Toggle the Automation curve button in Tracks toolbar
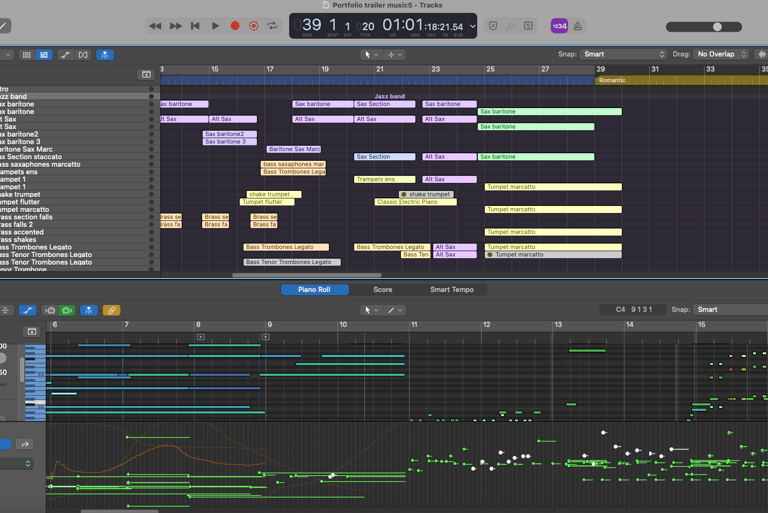 click(x=65, y=55)
